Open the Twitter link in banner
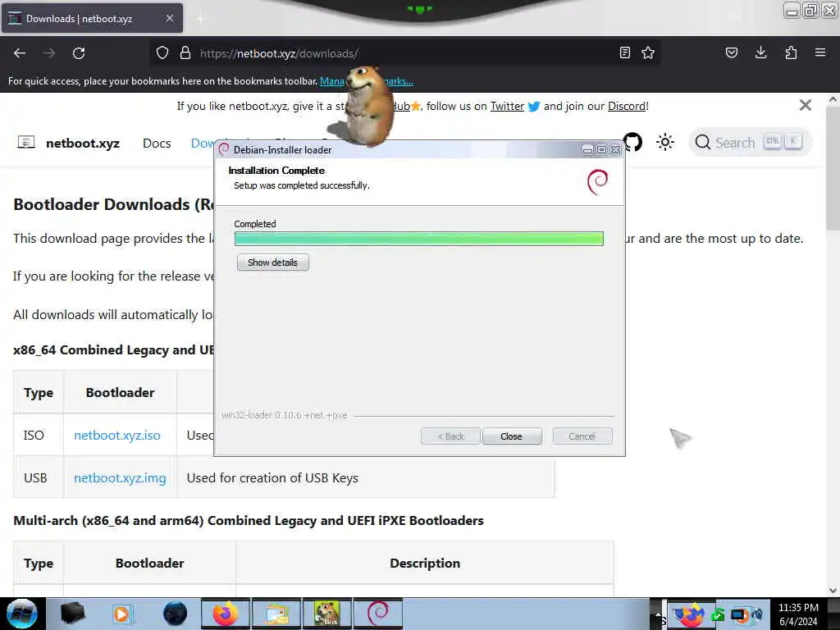Image resolution: width=840 pixels, height=630 pixels. [507, 106]
